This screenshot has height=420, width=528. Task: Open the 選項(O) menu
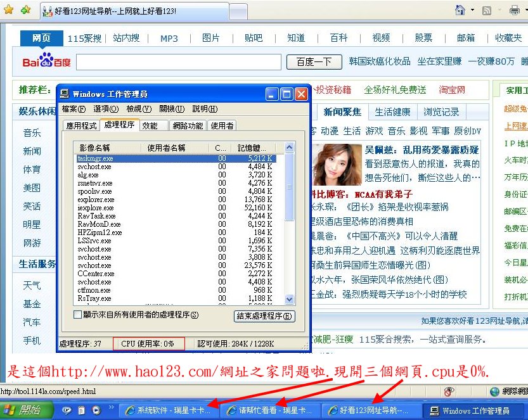(x=106, y=109)
